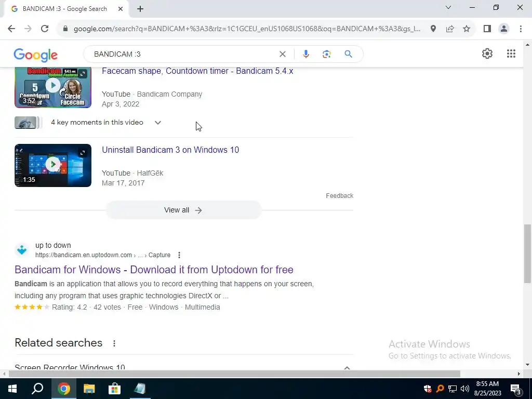Open Windows Security tray icon
The height and width of the screenshot is (399, 532).
point(428,389)
